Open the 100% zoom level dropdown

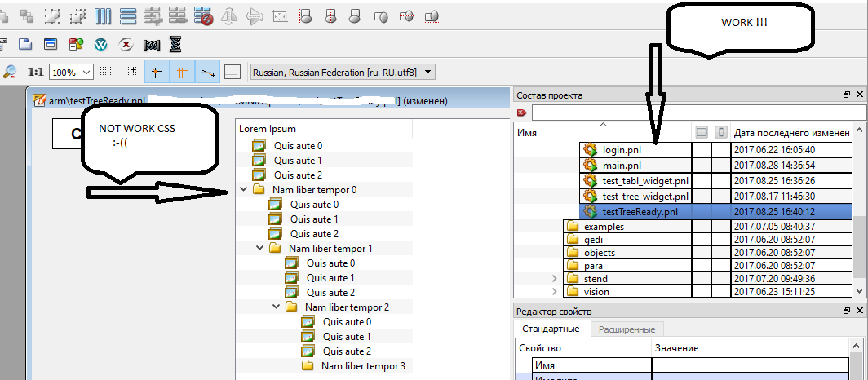[x=72, y=72]
